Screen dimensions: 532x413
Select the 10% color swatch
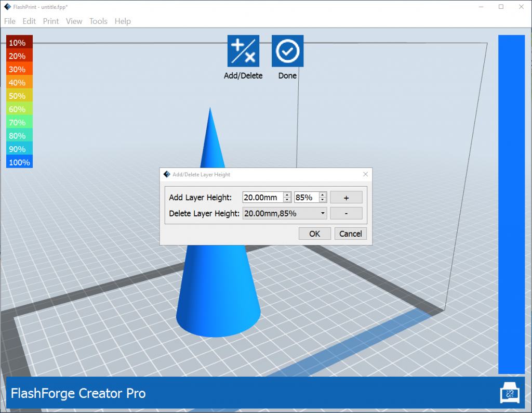click(x=19, y=42)
